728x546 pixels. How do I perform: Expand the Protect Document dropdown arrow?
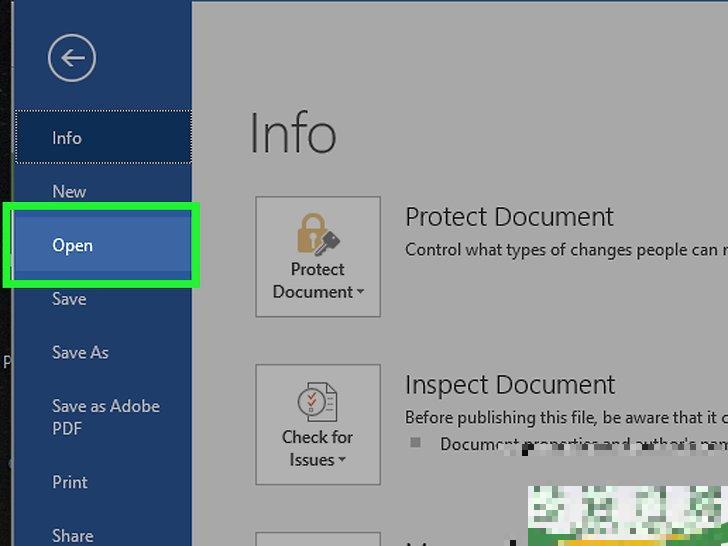[360, 293]
